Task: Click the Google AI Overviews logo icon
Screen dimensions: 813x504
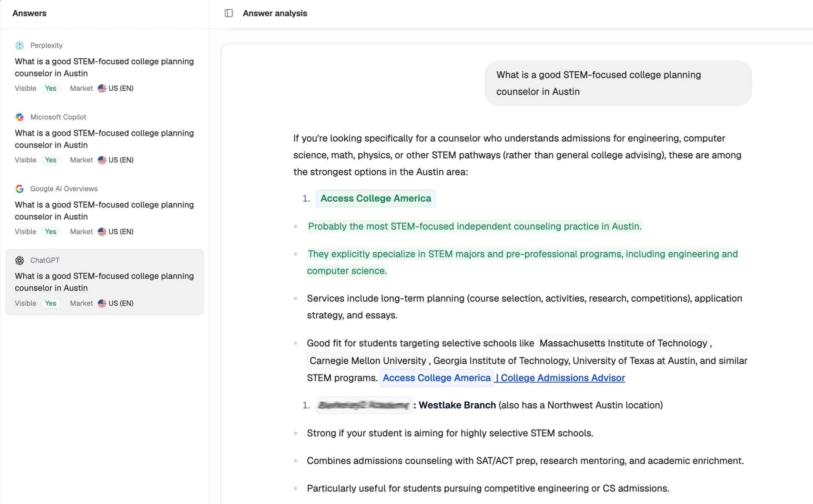Action: 19,188
